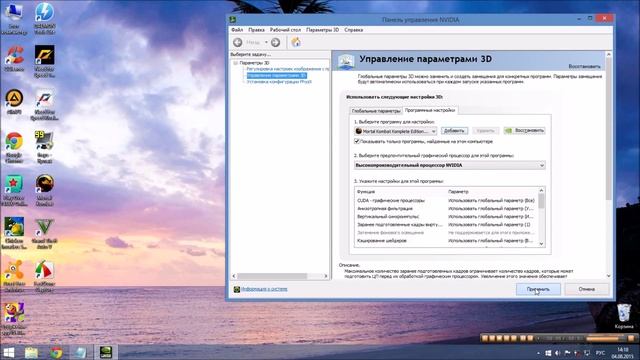This screenshot has height=360, width=640.
Task: Open the AIMP desktop icon
Action: pos(14,102)
